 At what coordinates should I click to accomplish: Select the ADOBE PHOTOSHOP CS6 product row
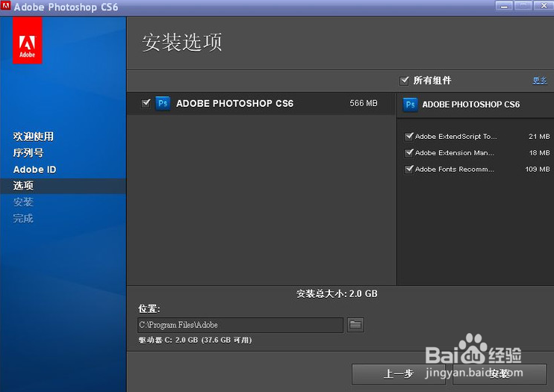pyautogui.click(x=261, y=104)
